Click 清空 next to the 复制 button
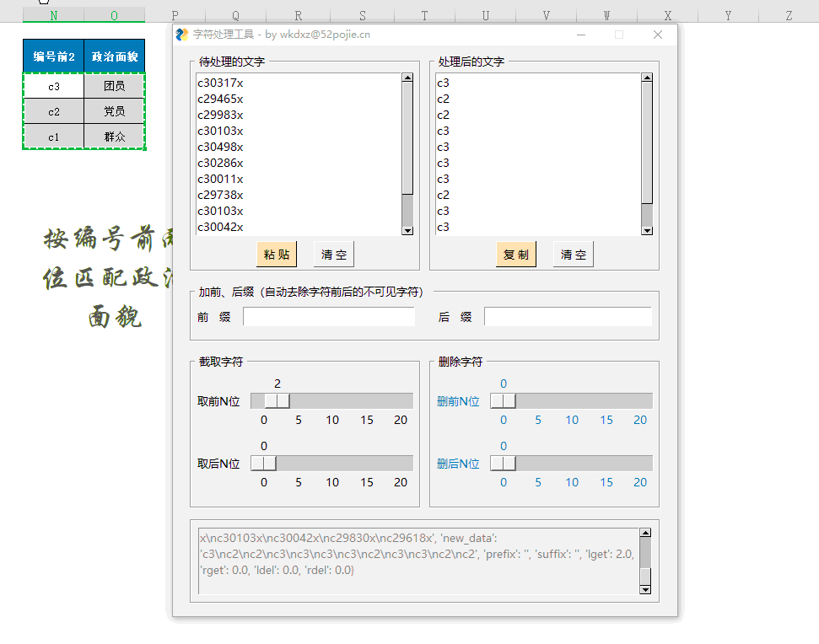 tap(573, 254)
